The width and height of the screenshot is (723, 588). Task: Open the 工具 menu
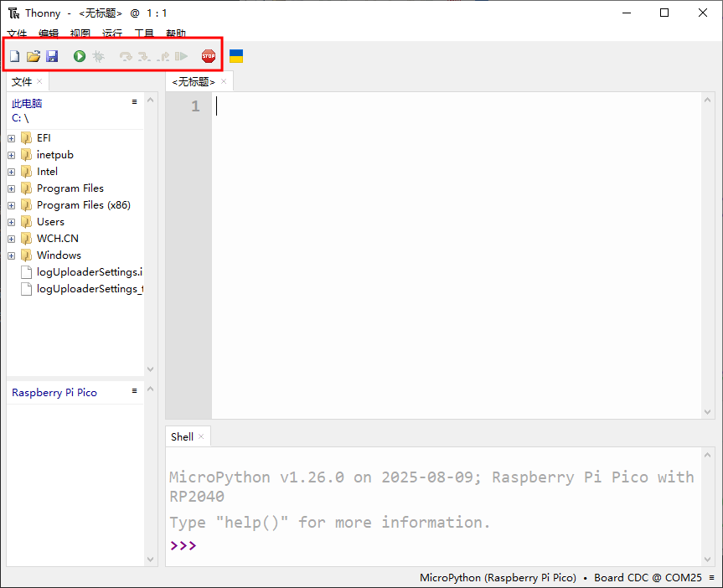click(144, 34)
